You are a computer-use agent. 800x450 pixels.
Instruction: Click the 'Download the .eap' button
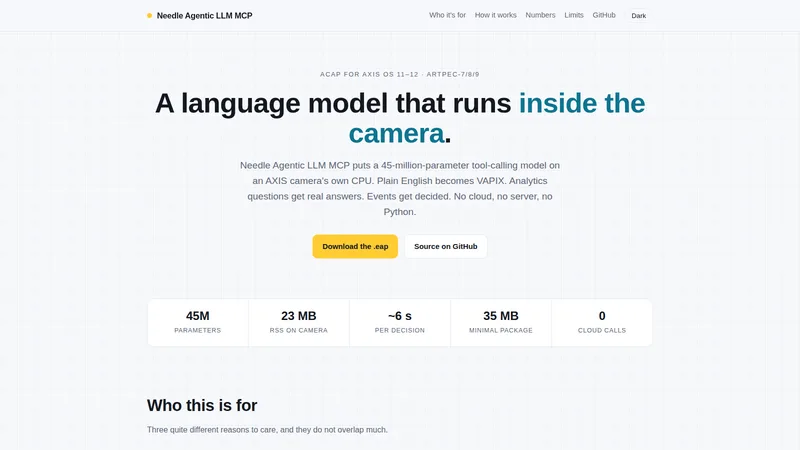355,246
